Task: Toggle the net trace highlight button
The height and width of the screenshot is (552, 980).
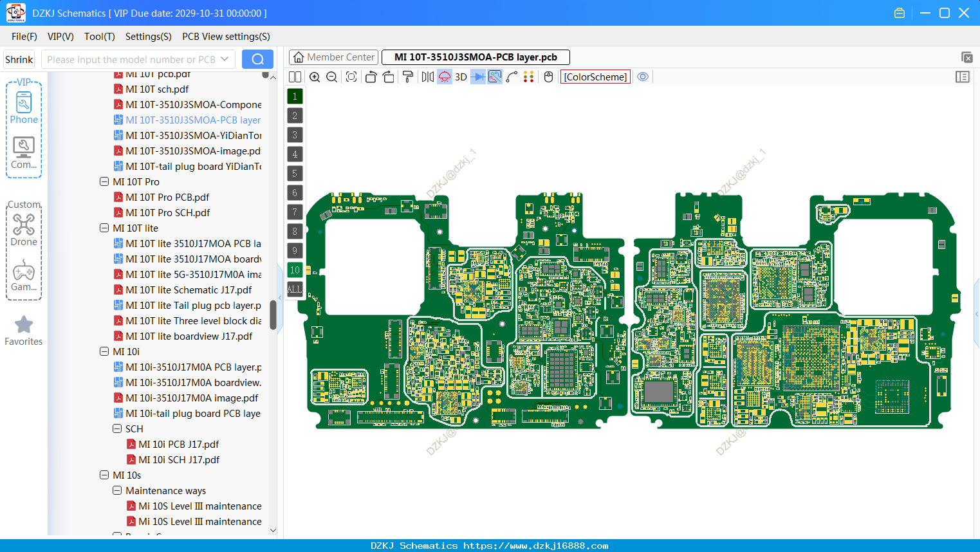Action: 495,77
